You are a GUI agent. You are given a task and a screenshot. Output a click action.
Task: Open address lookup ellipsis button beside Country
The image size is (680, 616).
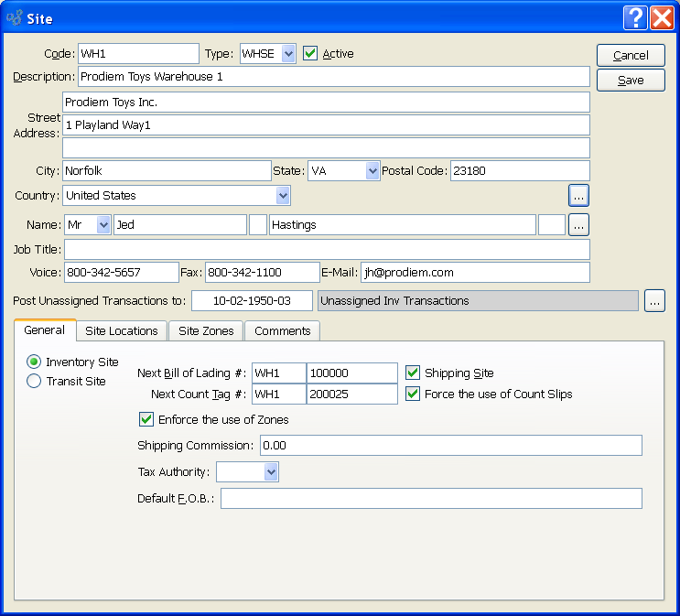(x=578, y=195)
